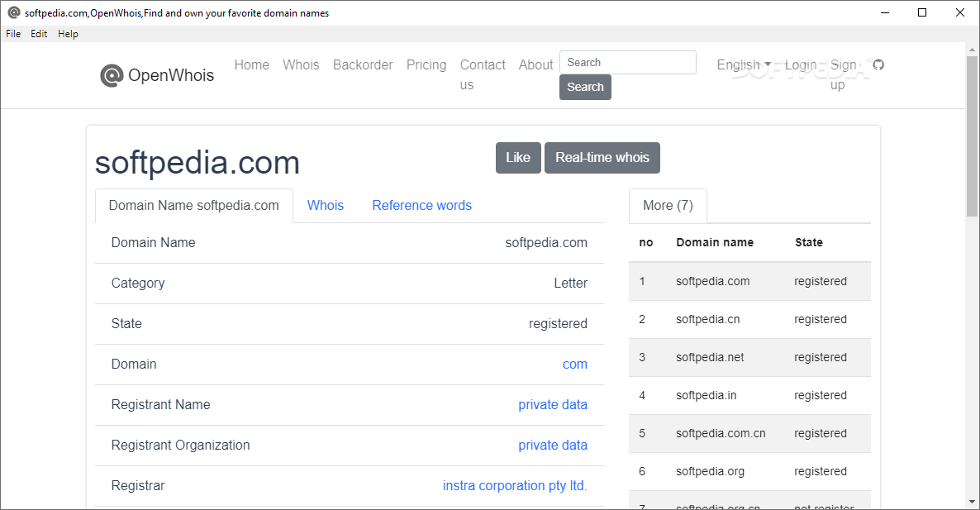Click the State column header
This screenshot has height=510, width=980.
click(x=809, y=242)
